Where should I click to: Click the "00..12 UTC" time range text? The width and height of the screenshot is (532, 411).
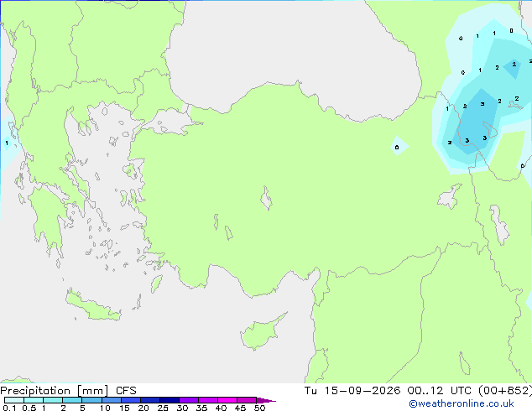tap(439, 391)
